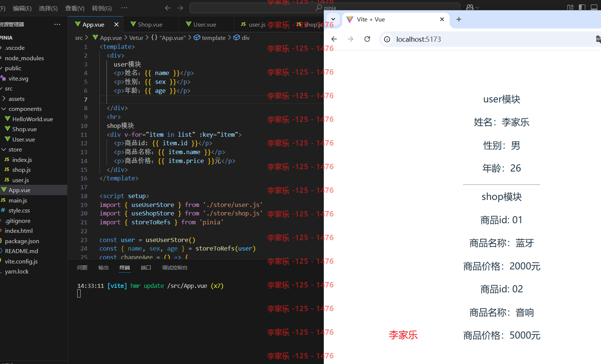601x364 pixels.
Task: Switch to the 端口 panel tab
Action: coord(146,268)
